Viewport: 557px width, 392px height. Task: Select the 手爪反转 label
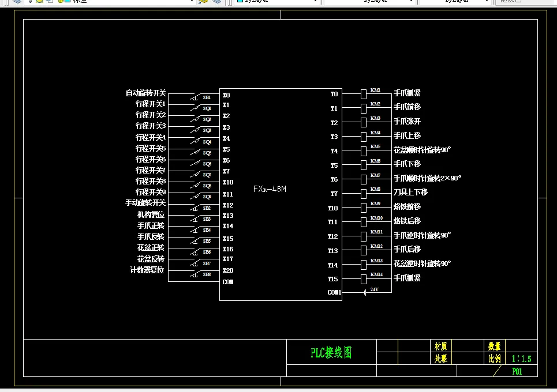(151, 236)
